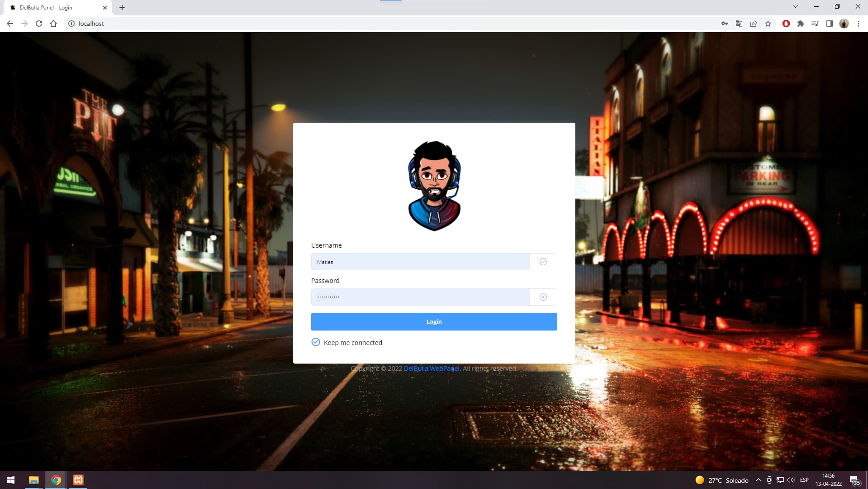Focus the Password input field

coord(420,297)
